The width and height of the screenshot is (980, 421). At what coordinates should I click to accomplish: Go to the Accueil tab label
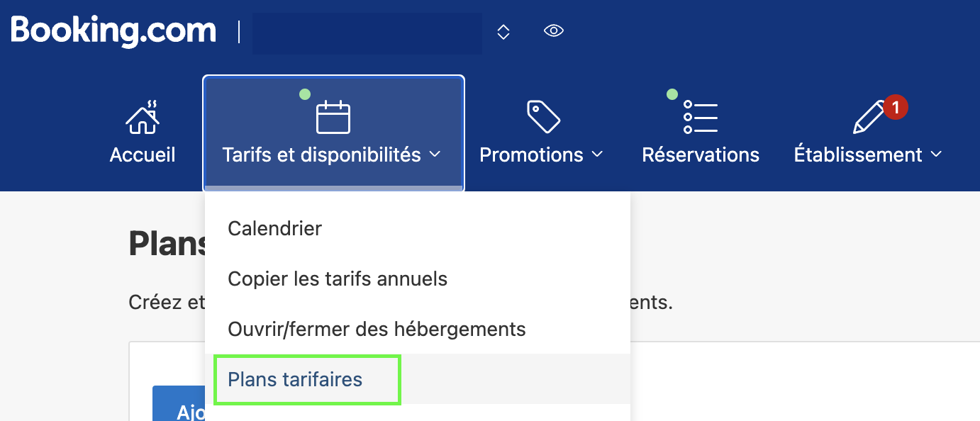click(x=143, y=155)
